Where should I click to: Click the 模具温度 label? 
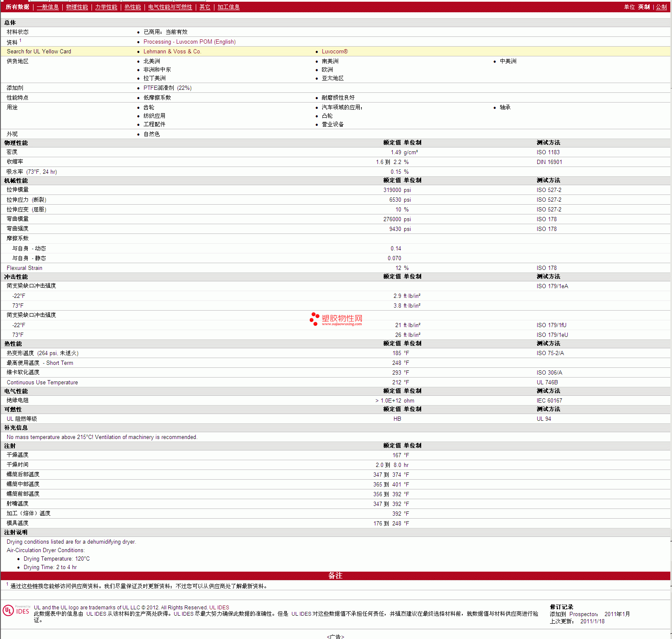pos(17,523)
